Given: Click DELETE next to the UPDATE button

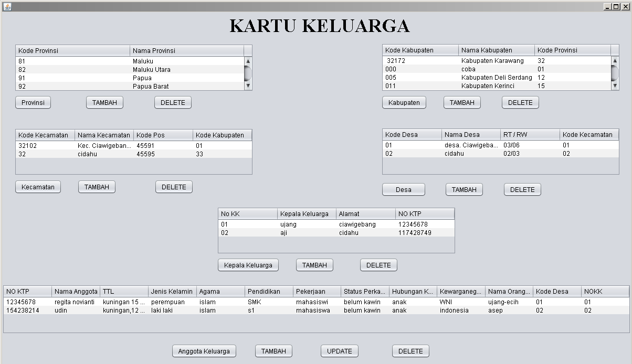Looking at the screenshot, I should 410,351.
